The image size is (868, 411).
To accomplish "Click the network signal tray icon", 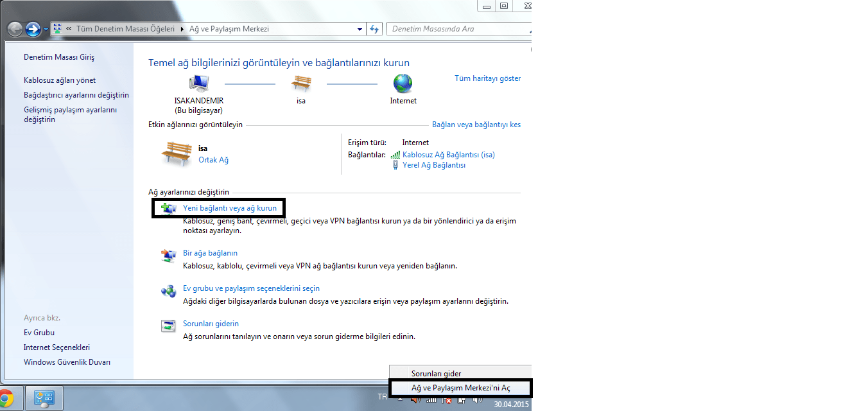I will [431, 399].
